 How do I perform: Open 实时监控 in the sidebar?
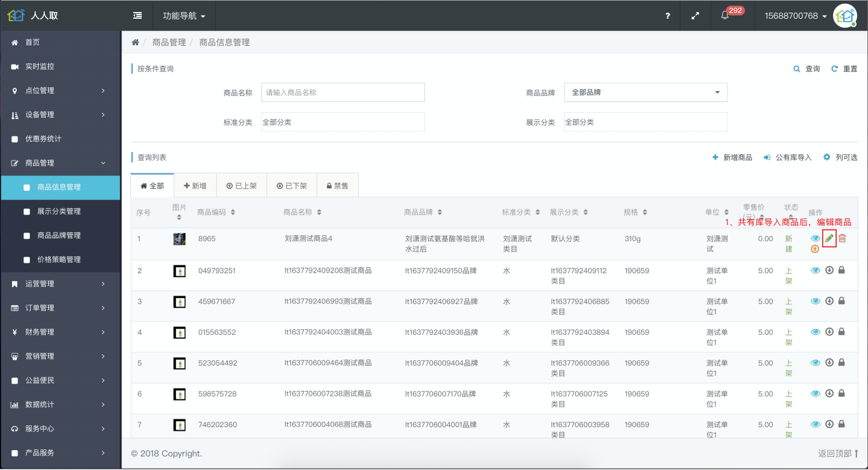click(x=60, y=66)
